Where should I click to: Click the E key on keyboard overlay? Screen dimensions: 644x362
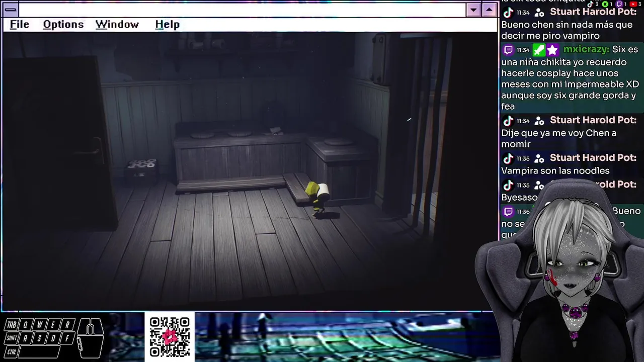click(x=54, y=324)
